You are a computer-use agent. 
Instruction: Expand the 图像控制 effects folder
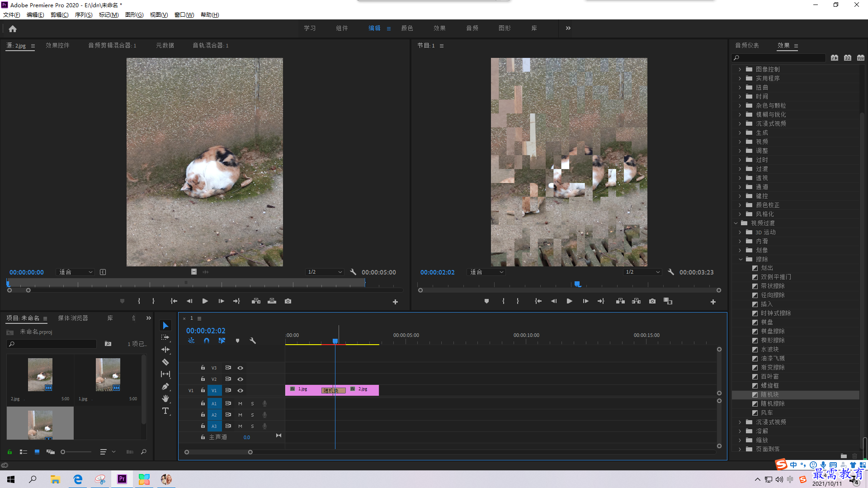point(740,69)
